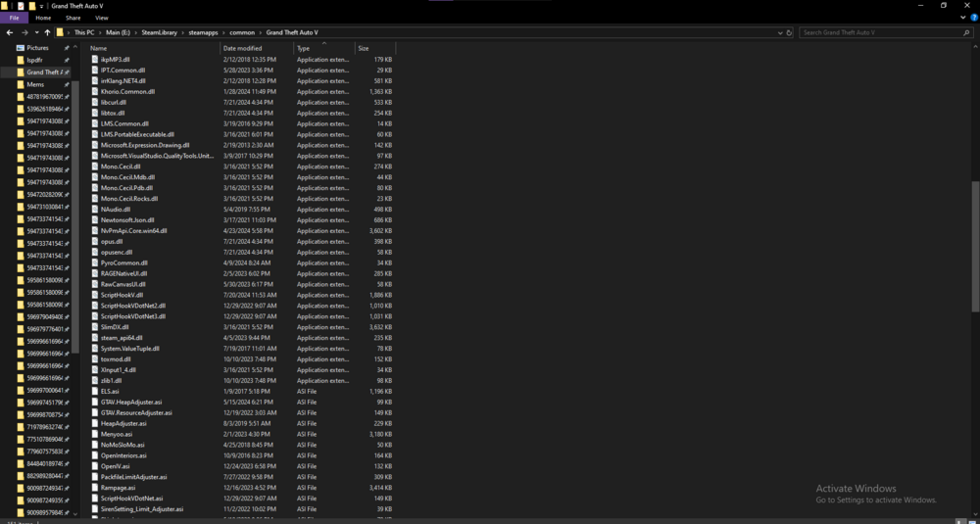980x524 pixels.
Task: Go to This PC in breadcrumb
Action: (83, 32)
